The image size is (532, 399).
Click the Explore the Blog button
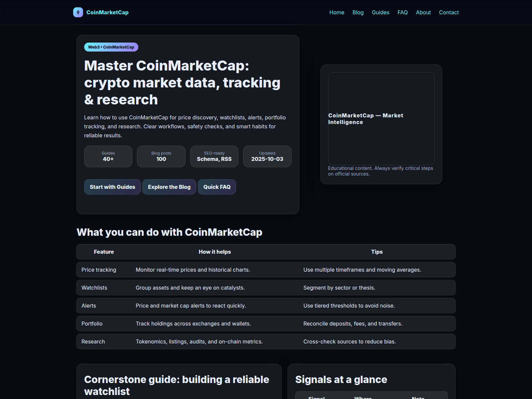(169, 187)
